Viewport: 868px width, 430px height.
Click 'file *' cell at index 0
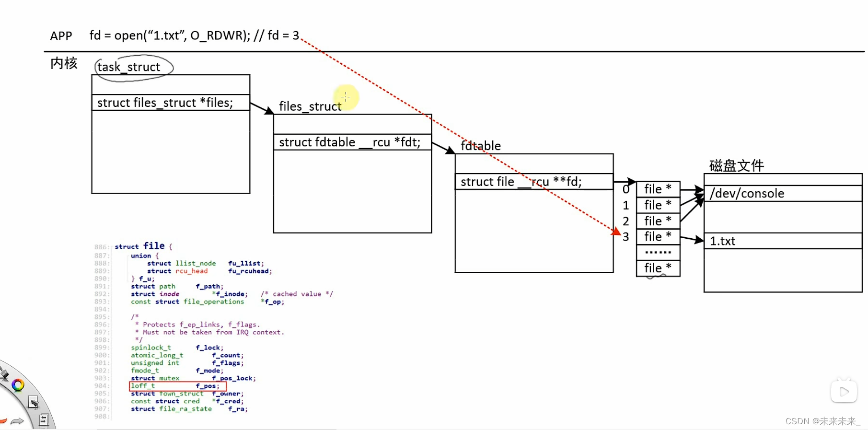click(658, 189)
